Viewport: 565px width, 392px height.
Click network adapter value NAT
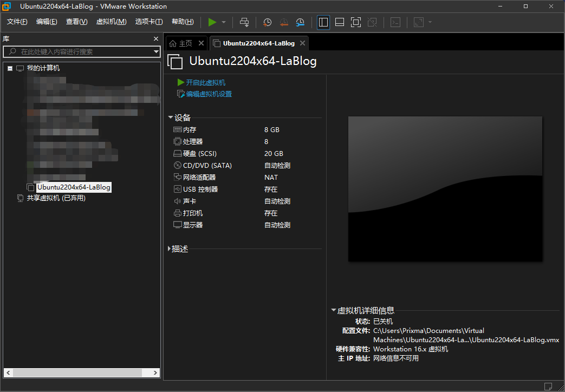click(x=271, y=177)
